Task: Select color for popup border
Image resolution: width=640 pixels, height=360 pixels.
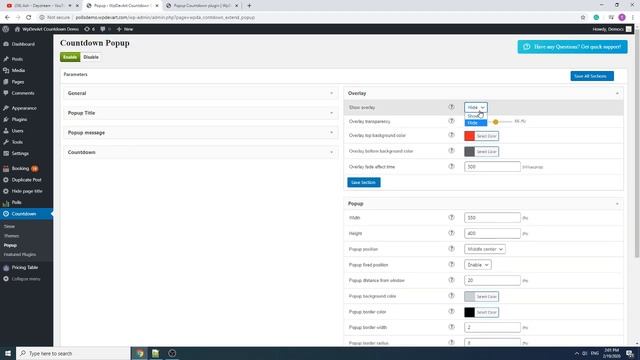Action: [x=481, y=312]
